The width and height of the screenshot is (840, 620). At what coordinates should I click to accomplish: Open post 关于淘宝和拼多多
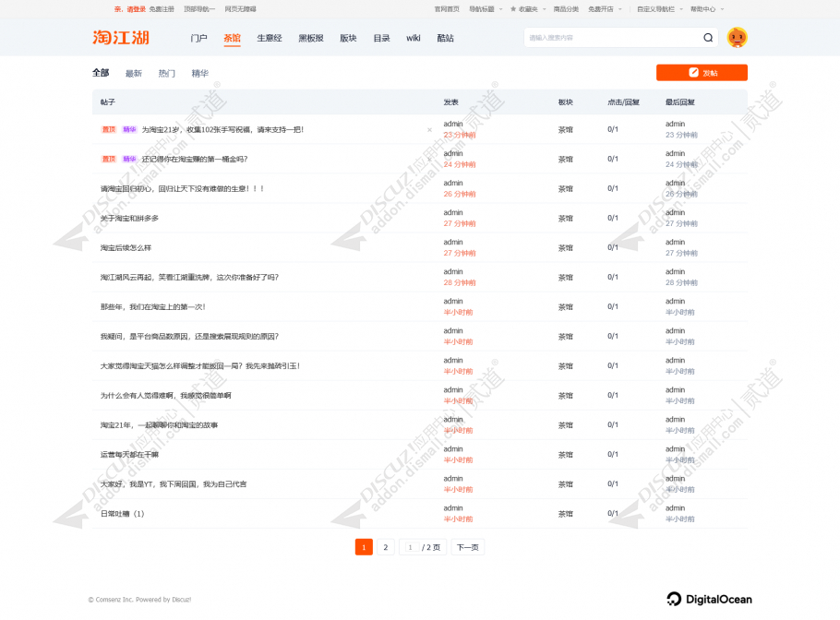click(x=129, y=218)
